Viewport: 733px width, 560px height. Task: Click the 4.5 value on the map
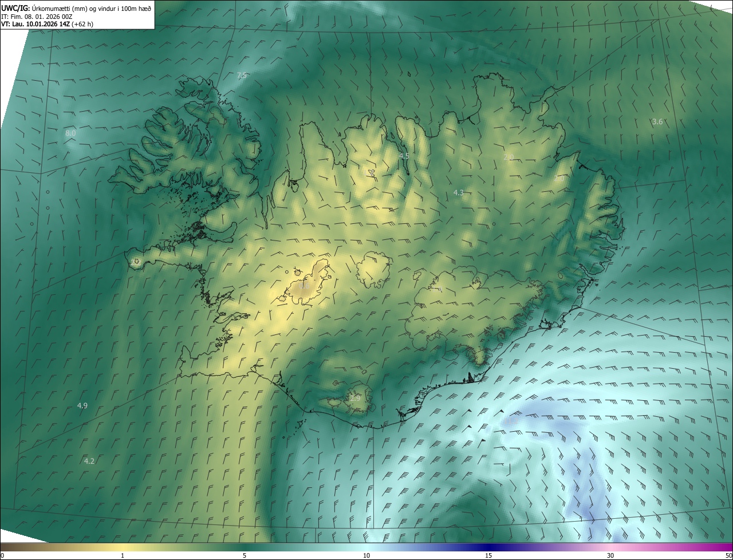(x=404, y=156)
